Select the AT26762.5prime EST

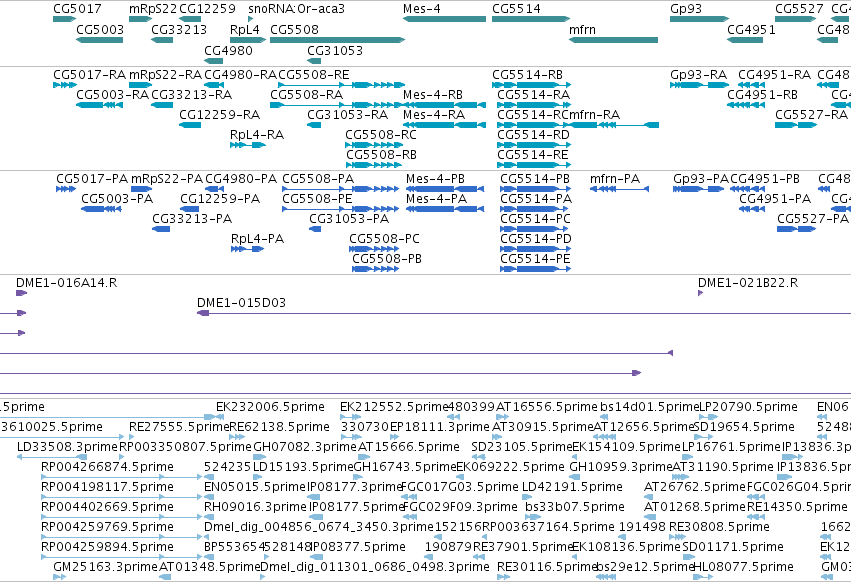pyautogui.click(x=651, y=497)
